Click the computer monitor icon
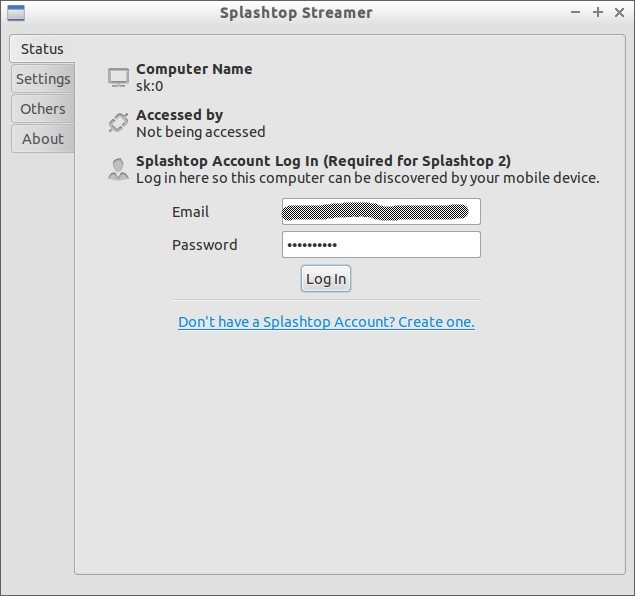 tap(118, 77)
